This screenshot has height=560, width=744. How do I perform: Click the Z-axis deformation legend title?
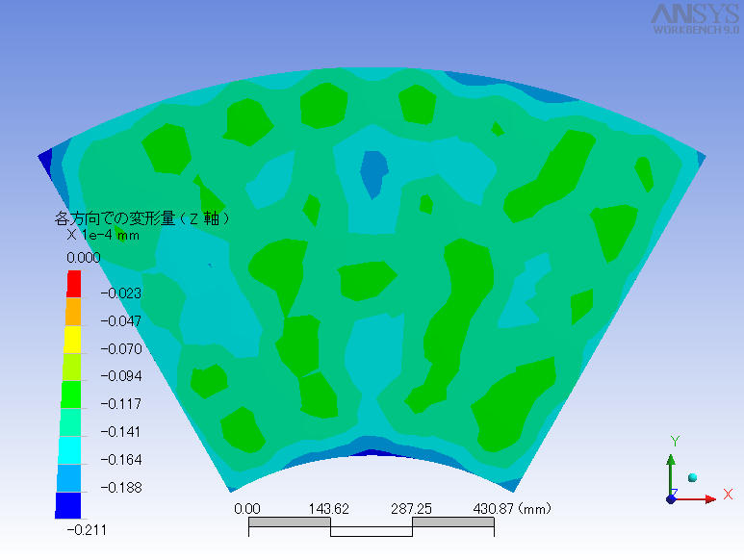141,218
